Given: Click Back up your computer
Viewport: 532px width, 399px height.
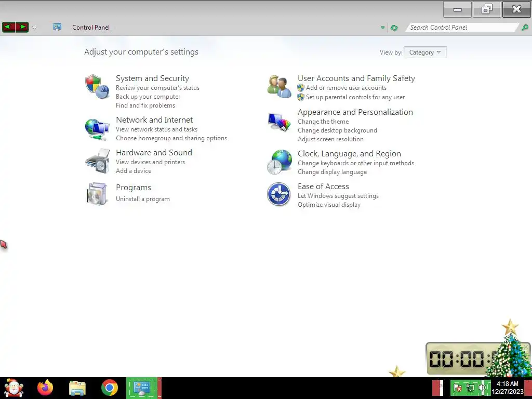Looking at the screenshot, I should pos(148,97).
